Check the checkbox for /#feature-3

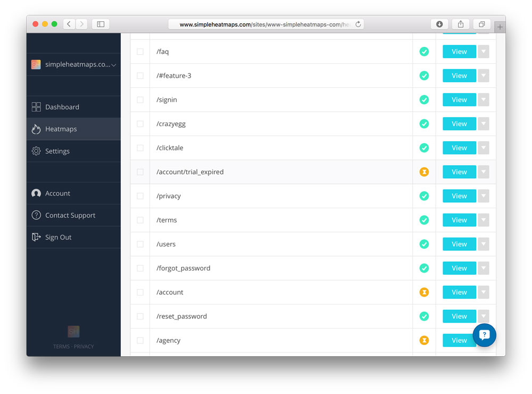[140, 76]
